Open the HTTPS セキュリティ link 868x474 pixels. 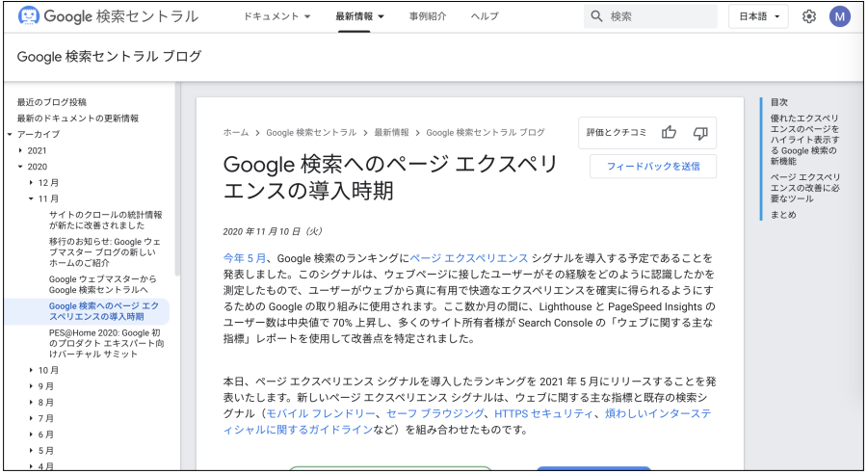coord(543,413)
